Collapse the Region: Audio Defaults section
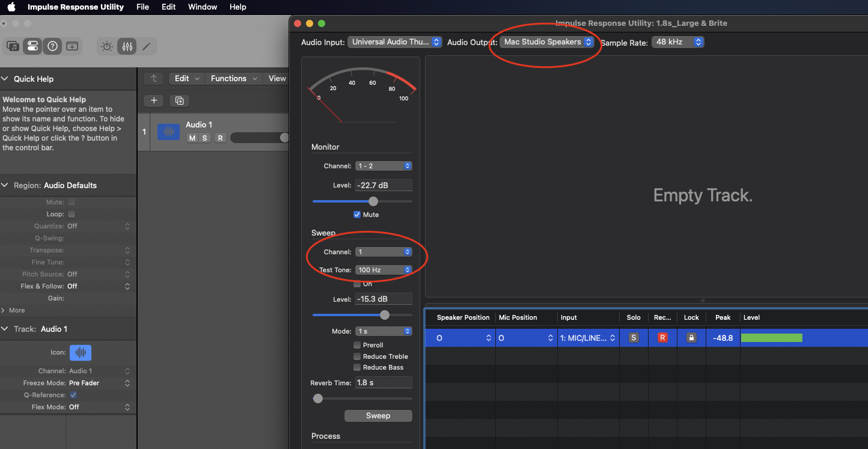Screen dimensions: 868x449 click(x=5, y=185)
